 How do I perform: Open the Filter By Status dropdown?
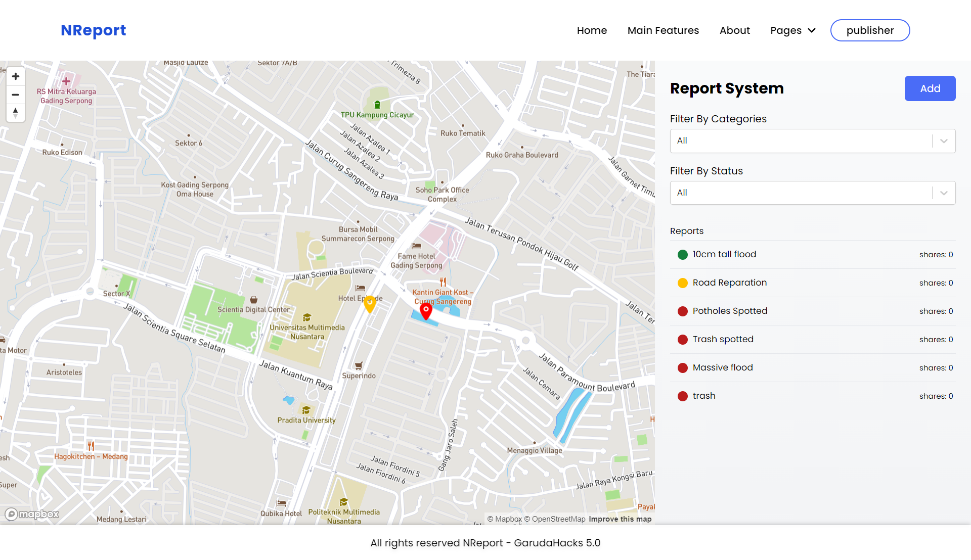(x=812, y=193)
